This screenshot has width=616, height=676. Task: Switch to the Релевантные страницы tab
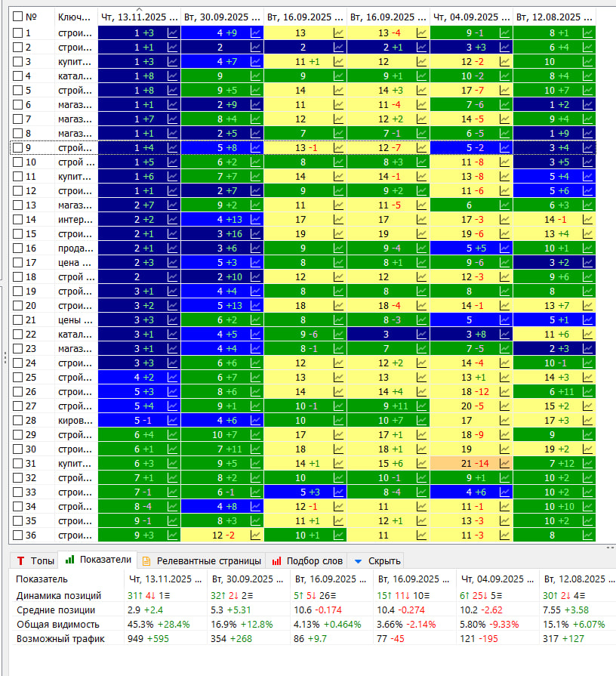(202, 561)
